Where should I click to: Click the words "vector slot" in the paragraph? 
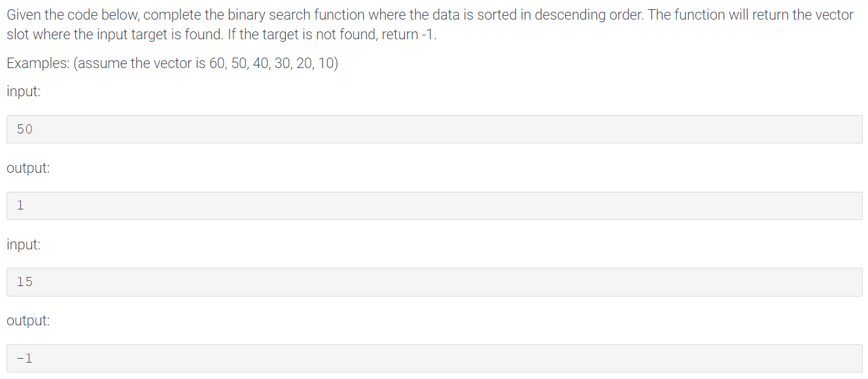tap(429, 25)
